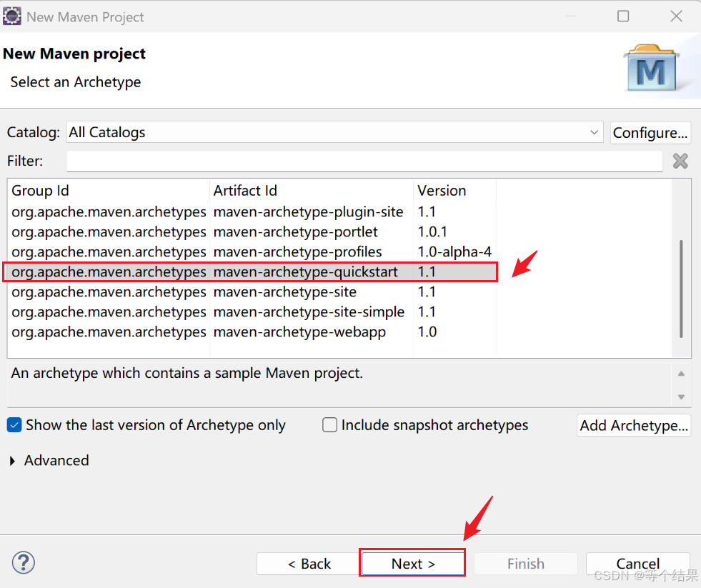Maximize the New Maven Project window
Viewport: 701px width, 588px height.
[x=623, y=16]
